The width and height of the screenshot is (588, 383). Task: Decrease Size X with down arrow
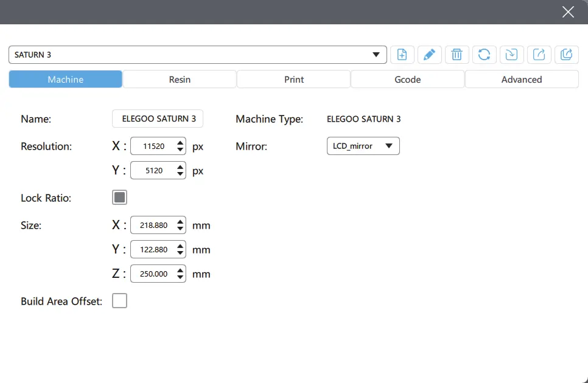(180, 229)
